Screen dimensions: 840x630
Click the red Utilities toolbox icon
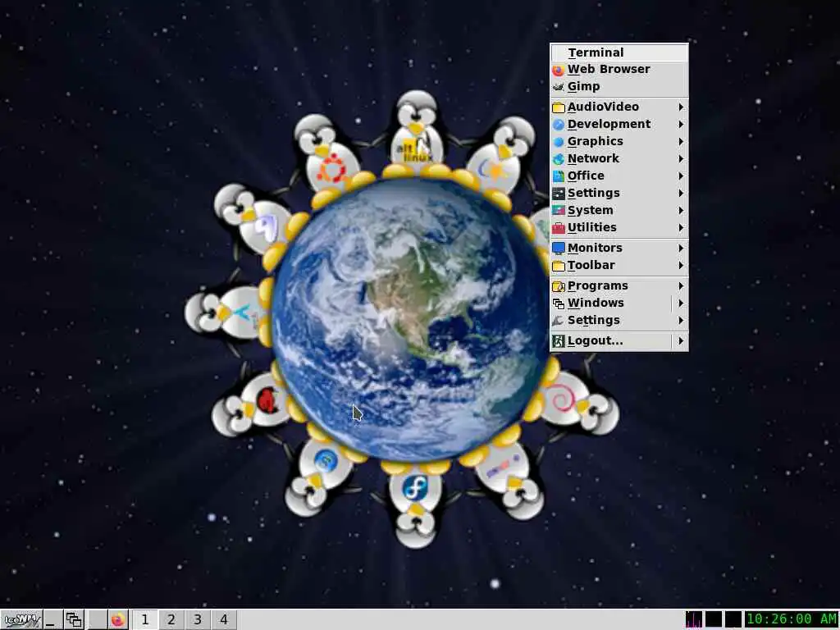click(558, 228)
